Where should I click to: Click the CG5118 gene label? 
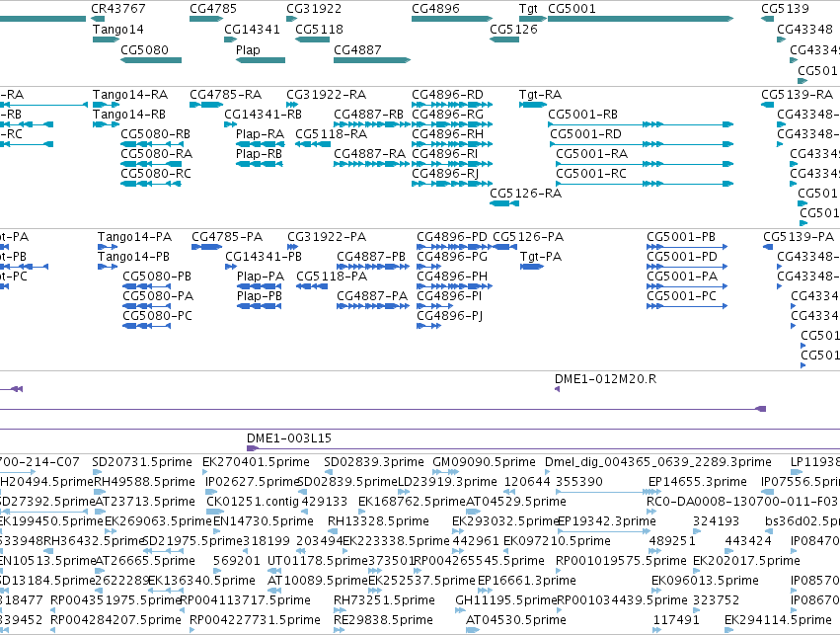[x=319, y=30]
